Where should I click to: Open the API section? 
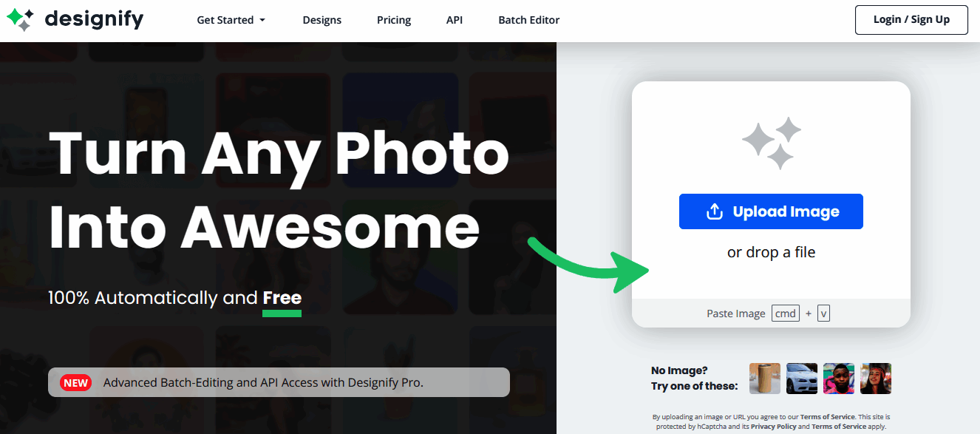click(454, 20)
